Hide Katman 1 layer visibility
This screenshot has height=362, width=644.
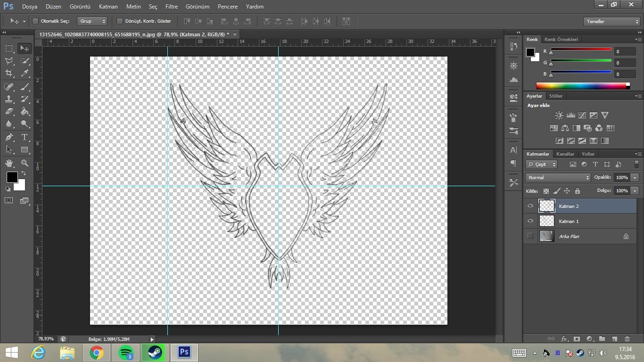coord(530,221)
